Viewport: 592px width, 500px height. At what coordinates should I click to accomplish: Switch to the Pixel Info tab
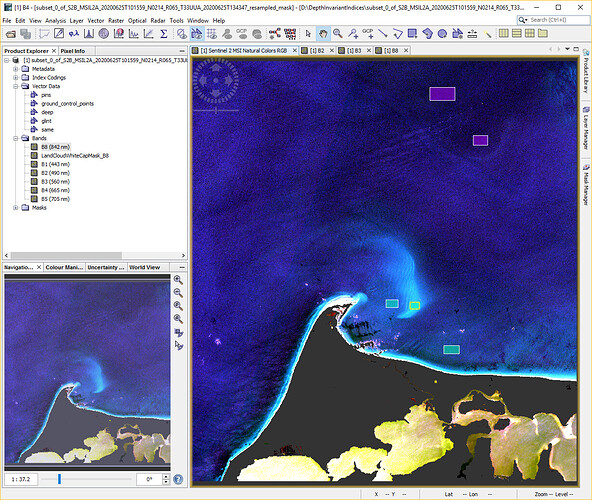click(73, 51)
